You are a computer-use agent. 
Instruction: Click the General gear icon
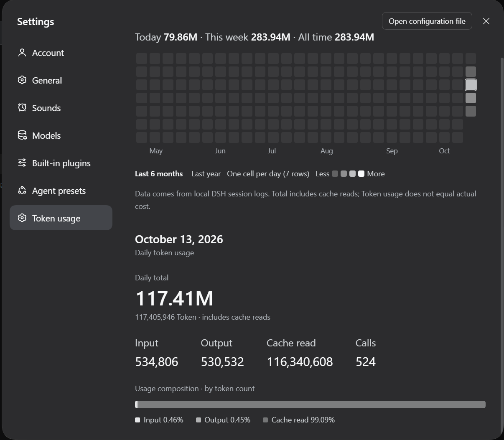click(22, 80)
